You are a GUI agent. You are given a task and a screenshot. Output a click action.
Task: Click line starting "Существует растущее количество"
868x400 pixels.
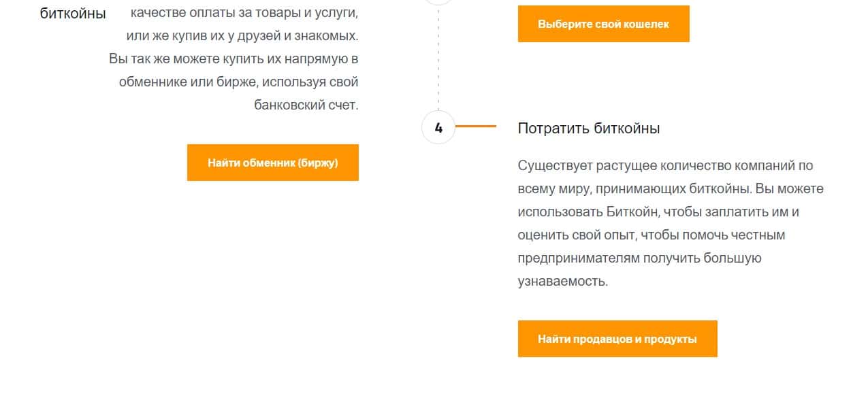point(665,165)
